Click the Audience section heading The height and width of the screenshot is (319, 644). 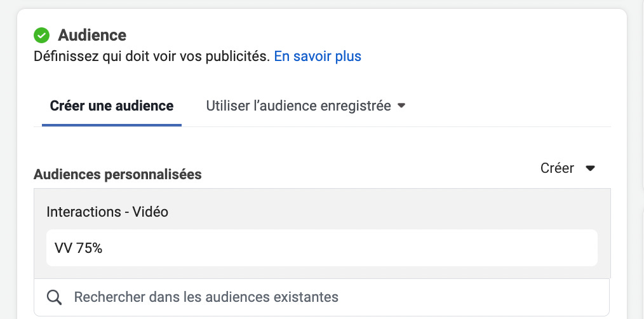[92, 36]
